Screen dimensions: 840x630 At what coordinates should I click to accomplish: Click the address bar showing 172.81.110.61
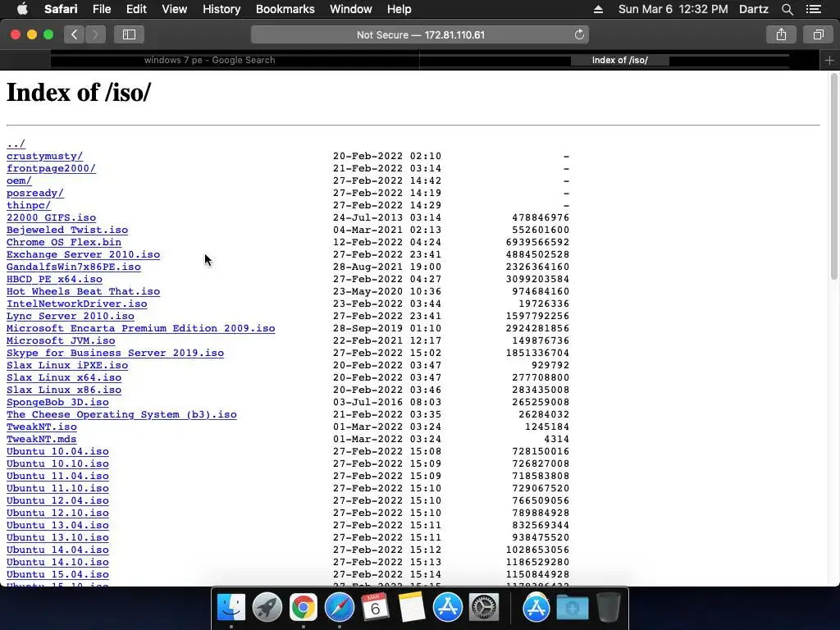(x=420, y=34)
